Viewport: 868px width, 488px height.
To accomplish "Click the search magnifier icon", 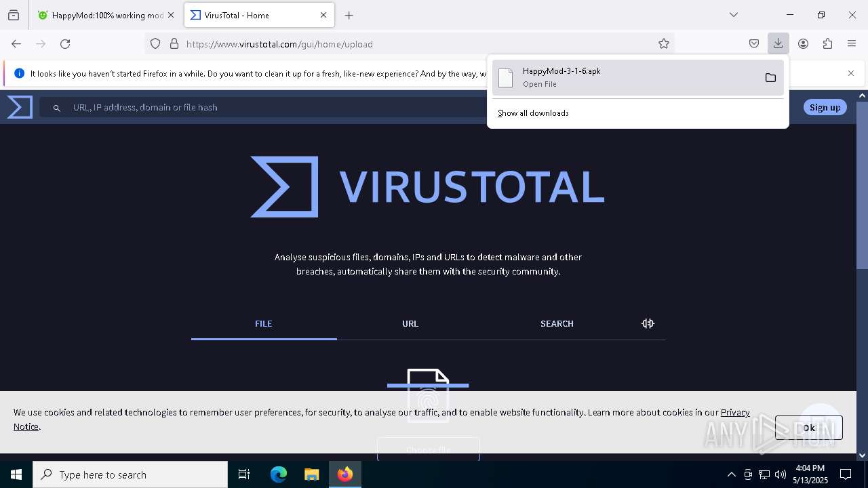I will [57, 108].
